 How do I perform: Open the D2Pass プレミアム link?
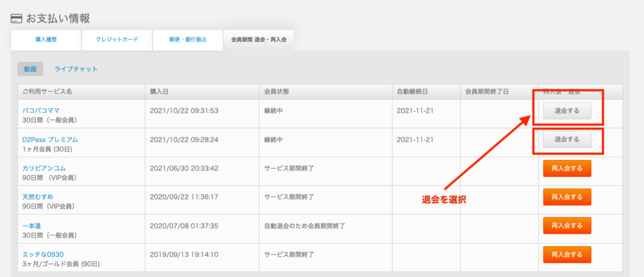click(50, 140)
